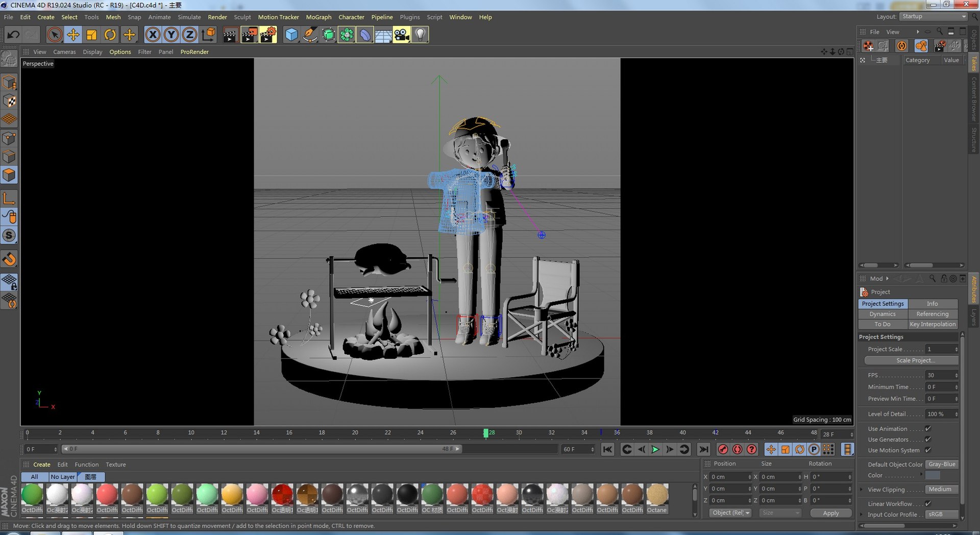
Task: Toggle the X axis lock
Action: point(153,35)
